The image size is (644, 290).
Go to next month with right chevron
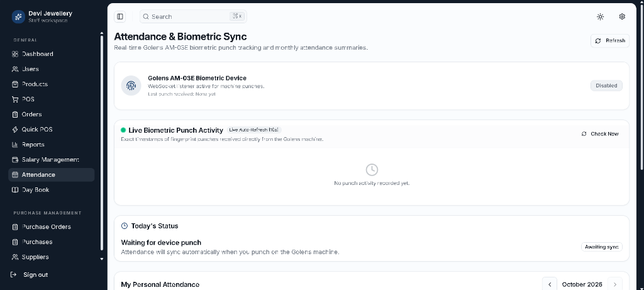click(615, 284)
